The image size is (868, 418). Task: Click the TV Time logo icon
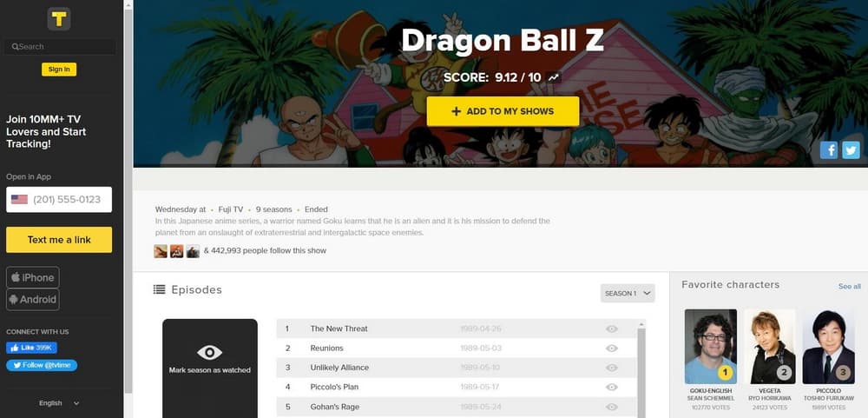59,19
